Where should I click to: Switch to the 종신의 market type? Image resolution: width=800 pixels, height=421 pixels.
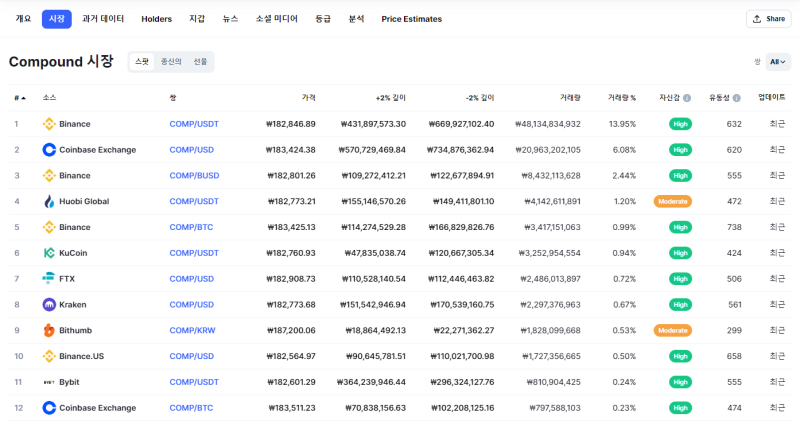point(171,62)
